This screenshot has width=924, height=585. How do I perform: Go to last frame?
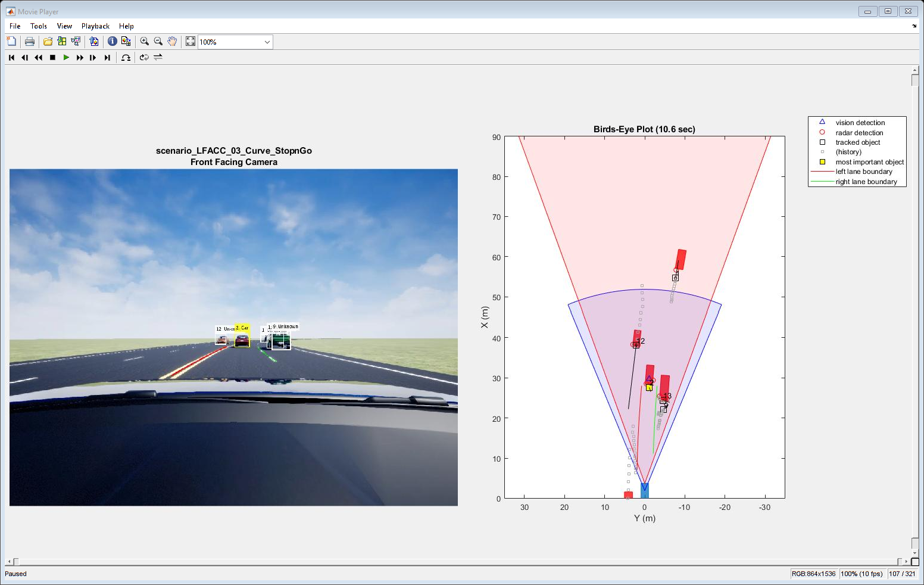coord(107,57)
